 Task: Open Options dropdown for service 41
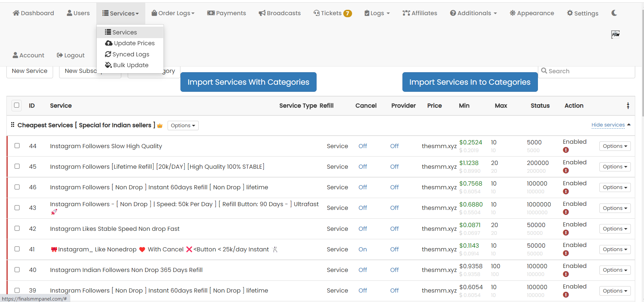click(x=615, y=249)
